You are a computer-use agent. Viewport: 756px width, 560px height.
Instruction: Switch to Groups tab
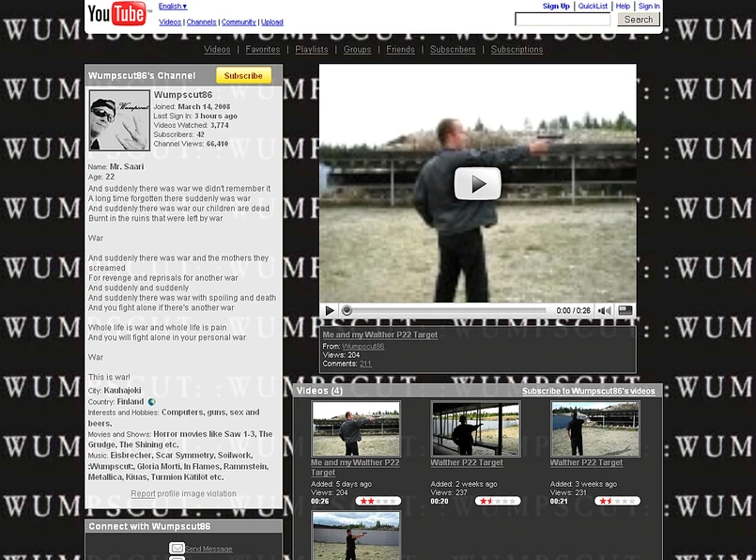click(357, 50)
